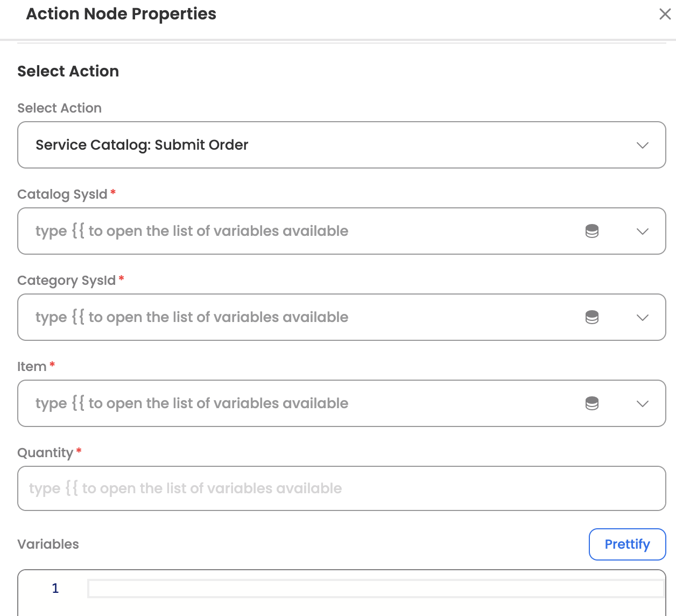Expand the Category SysId dropdown chevron
The image size is (676, 616).
(x=643, y=318)
